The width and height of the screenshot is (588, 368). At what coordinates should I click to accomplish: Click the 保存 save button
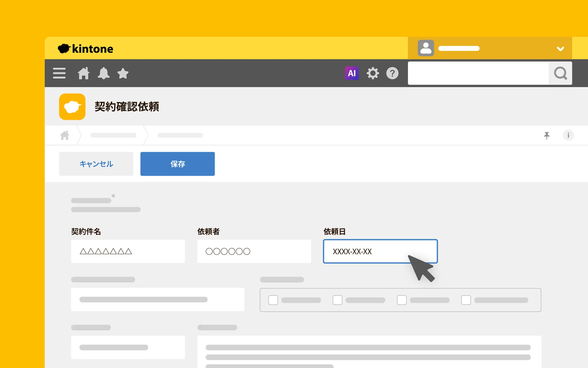(177, 164)
